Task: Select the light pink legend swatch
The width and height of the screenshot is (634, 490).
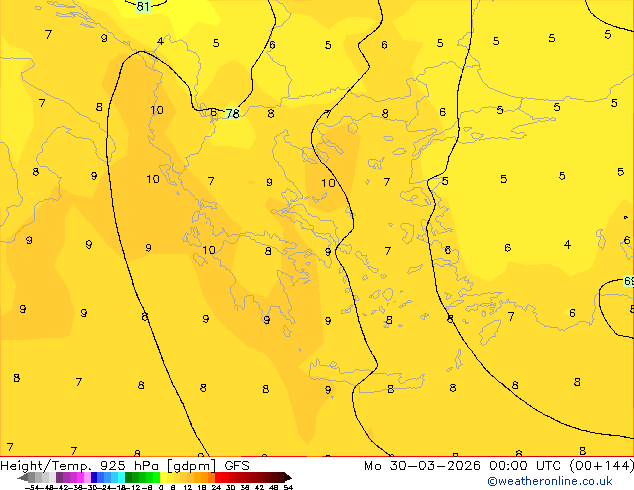Action: click(87, 477)
